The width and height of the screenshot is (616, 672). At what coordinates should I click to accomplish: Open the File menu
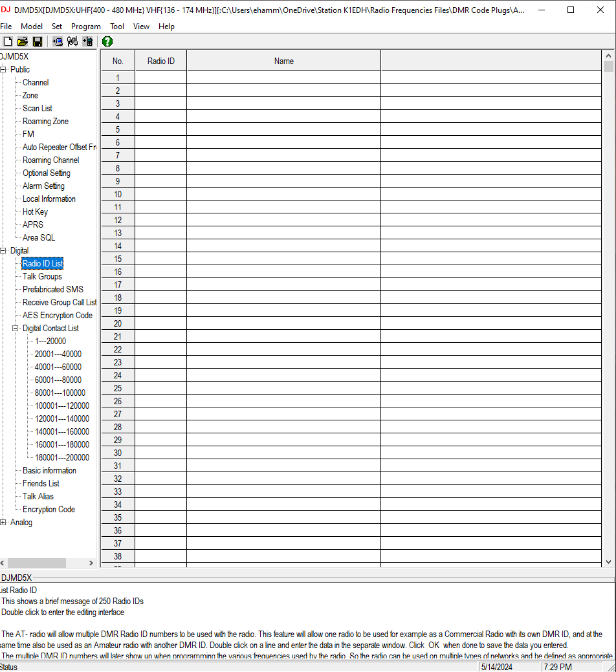(x=6, y=27)
